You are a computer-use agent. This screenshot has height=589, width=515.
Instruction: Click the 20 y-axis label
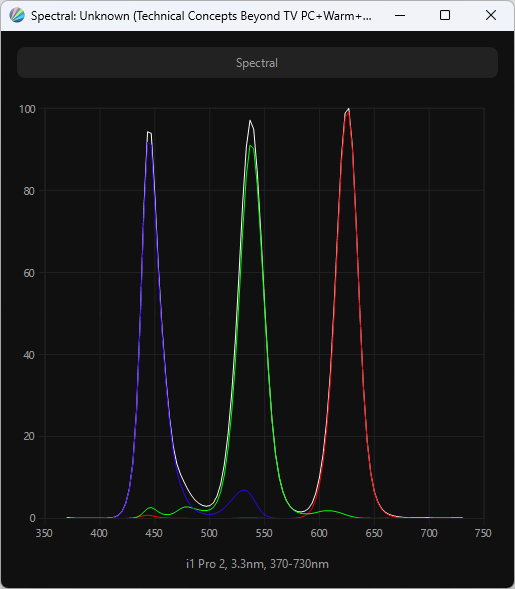[29, 436]
